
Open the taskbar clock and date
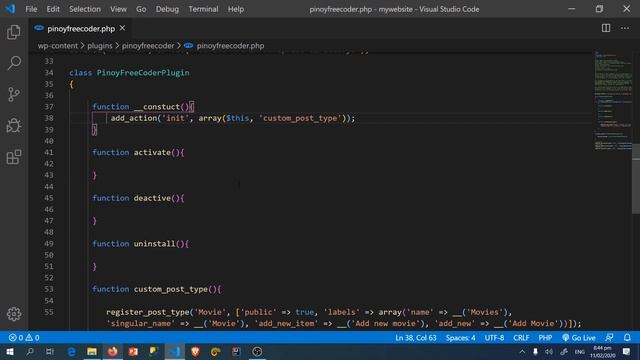(x=602, y=351)
